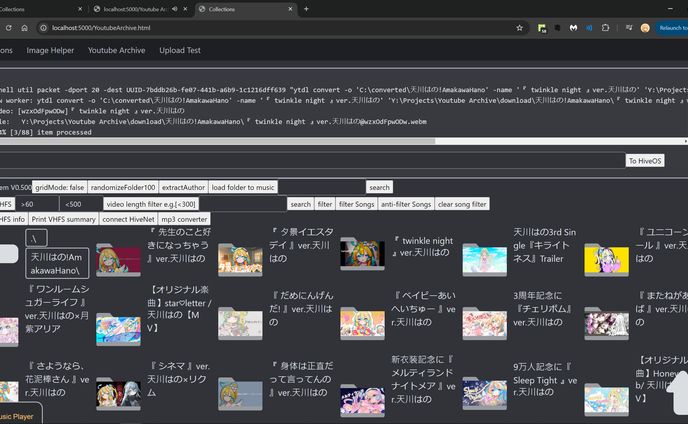Click the randomizeFolder100 button
Image resolution: width=688 pixels, height=424 pixels.
(x=123, y=187)
